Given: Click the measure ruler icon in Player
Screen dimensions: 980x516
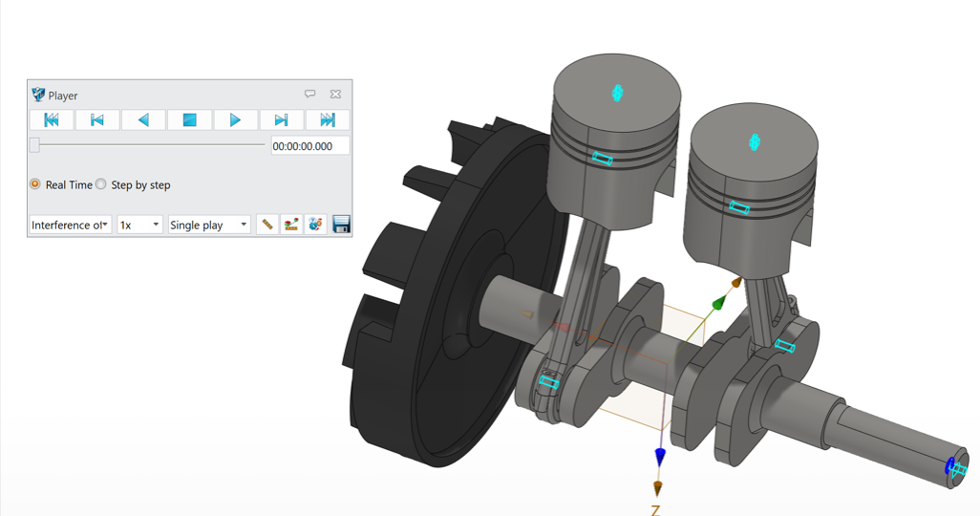Looking at the screenshot, I should click(x=267, y=225).
